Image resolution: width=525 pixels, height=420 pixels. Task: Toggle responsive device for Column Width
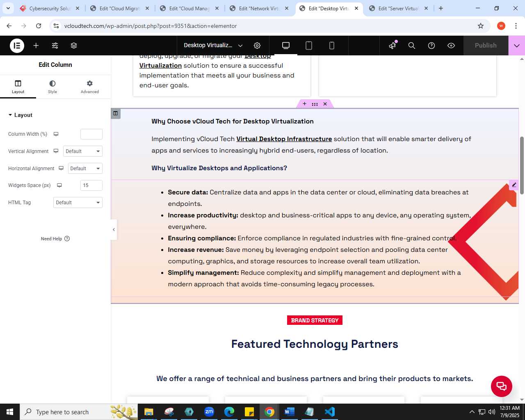56,134
